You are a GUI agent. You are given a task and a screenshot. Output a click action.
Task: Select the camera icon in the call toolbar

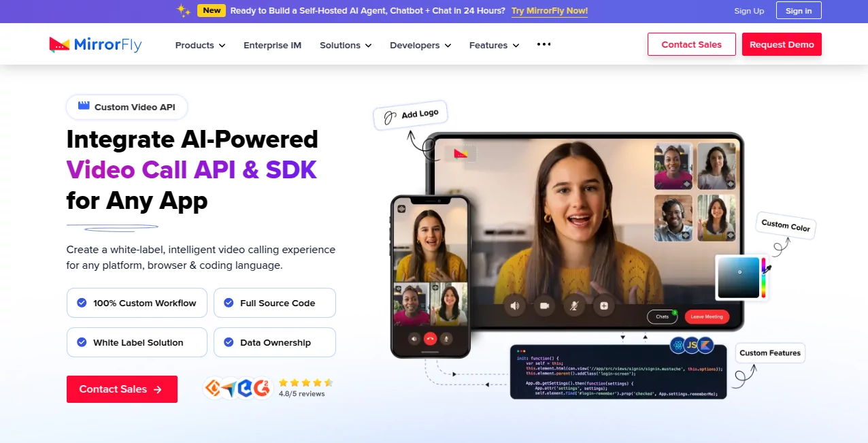(544, 306)
